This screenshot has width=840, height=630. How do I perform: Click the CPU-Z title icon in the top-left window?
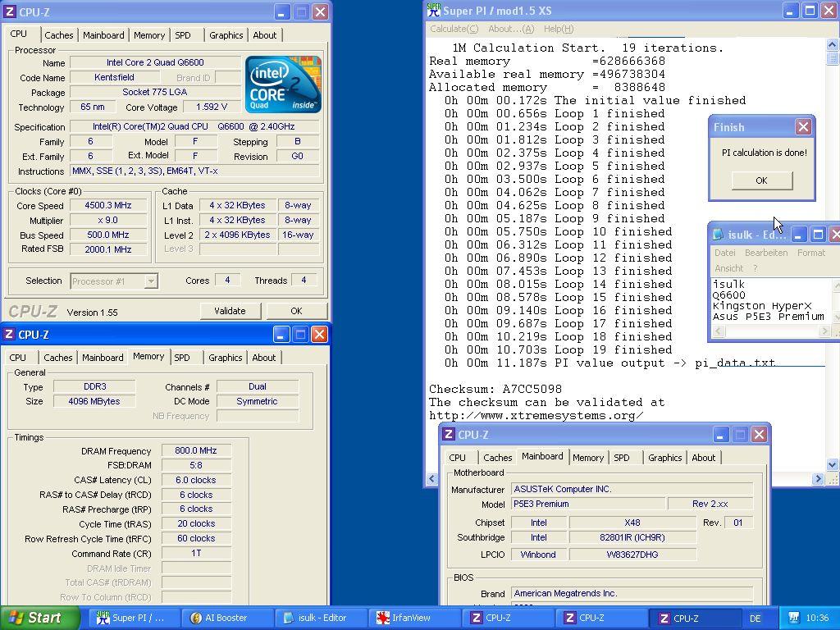(x=9, y=11)
